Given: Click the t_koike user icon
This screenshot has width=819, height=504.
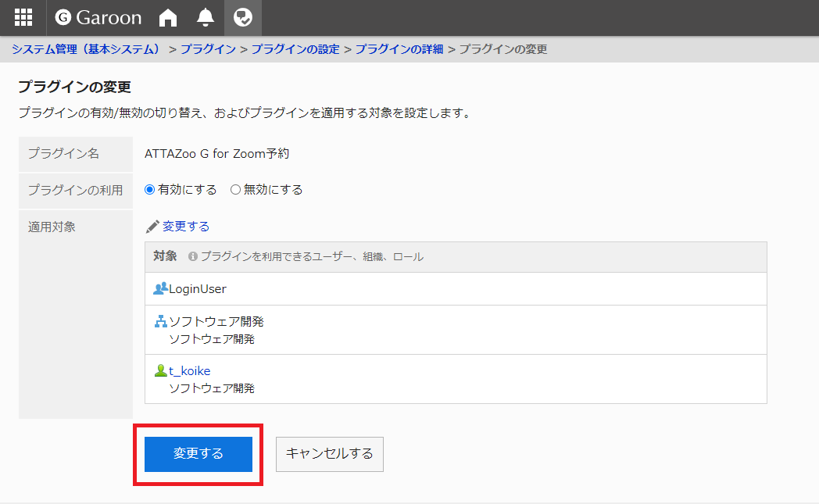Looking at the screenshot, I should pyautogui.click(x=161, y=370).
